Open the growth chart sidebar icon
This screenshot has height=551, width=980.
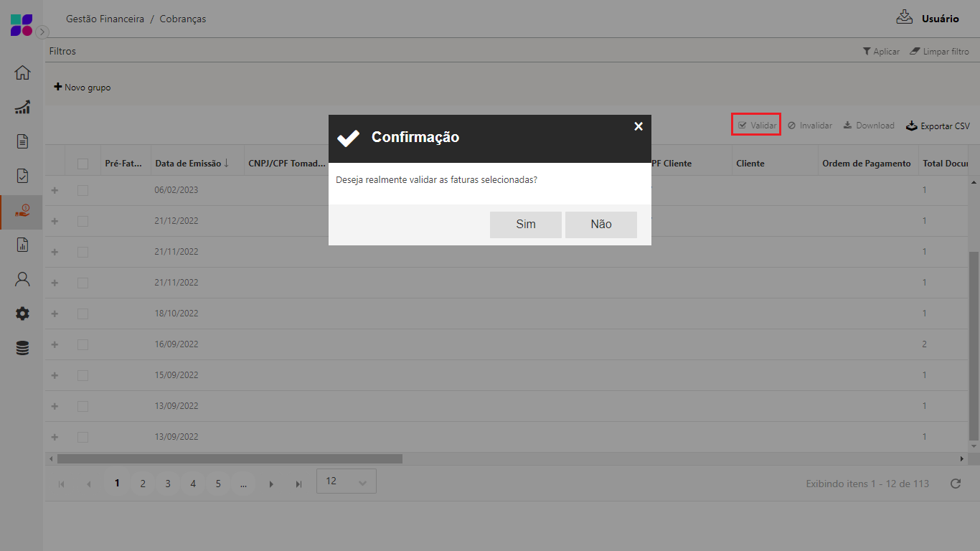tap(22, 108)
